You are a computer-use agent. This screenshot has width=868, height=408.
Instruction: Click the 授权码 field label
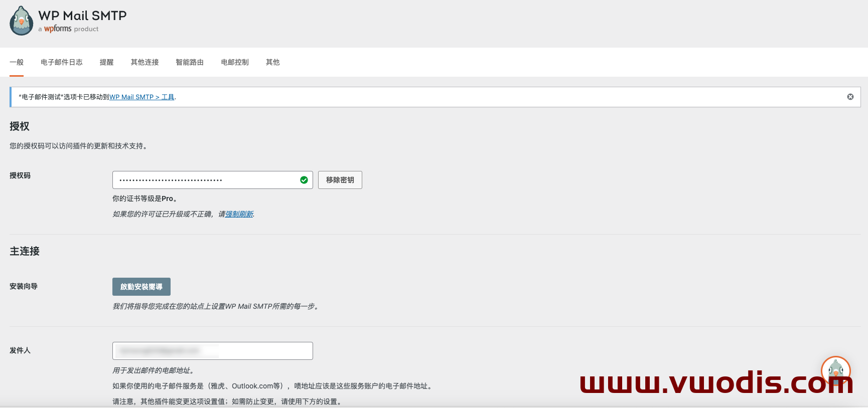[20, 175]
